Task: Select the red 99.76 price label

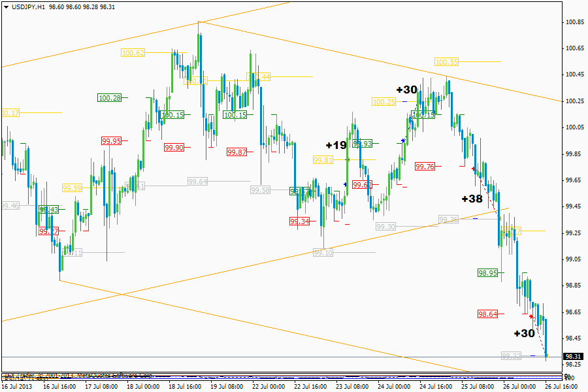Action: coord(425,166)
